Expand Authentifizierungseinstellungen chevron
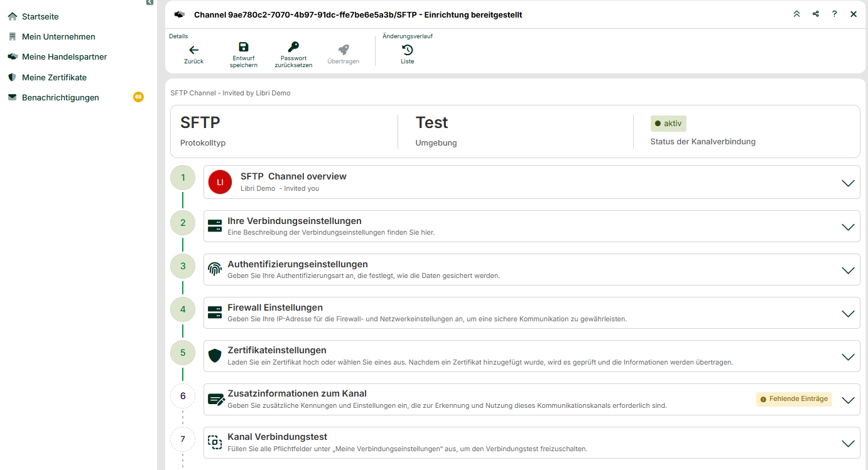Image resolution: width=868 pixels, height=470 pixels. tap(848, 270)
